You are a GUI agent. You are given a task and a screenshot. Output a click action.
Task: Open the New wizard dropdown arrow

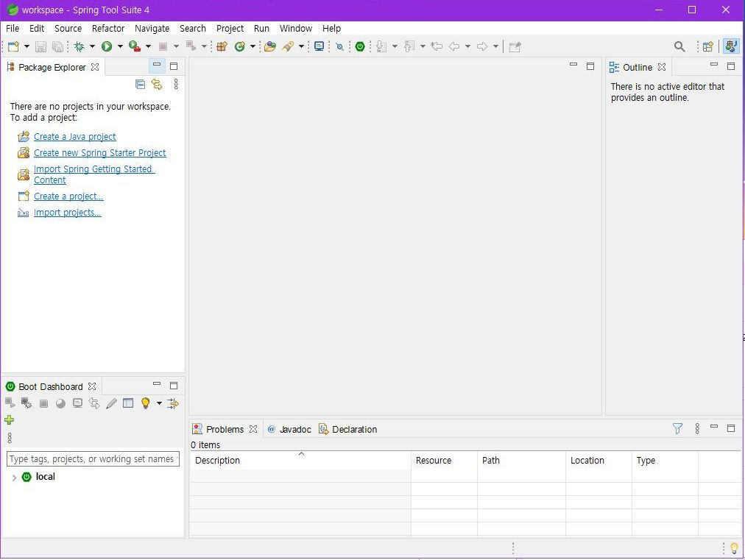pyautogui.click(x=27, y=46)
